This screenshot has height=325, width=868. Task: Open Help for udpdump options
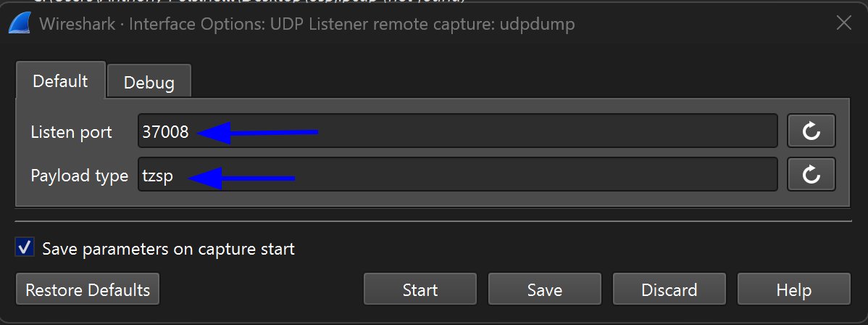(793, 290)
